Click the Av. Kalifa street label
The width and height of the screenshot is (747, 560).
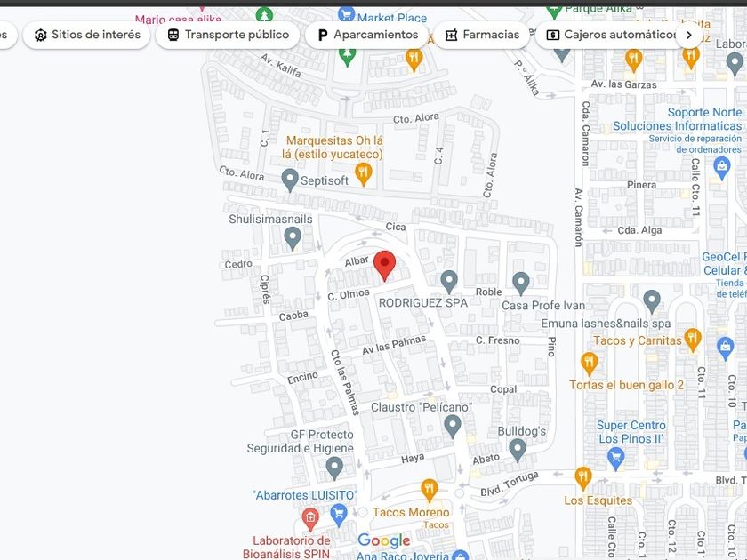pyautogui.click(x=281, y=66)
